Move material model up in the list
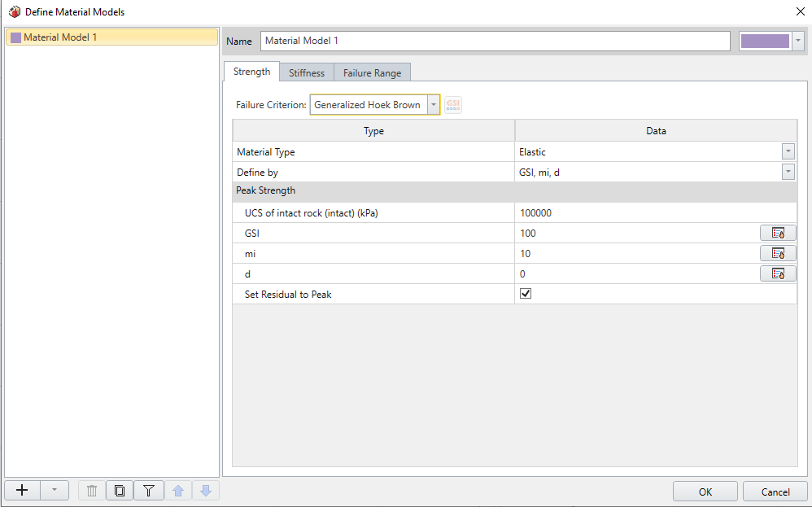812x507 pixels. 178,490
